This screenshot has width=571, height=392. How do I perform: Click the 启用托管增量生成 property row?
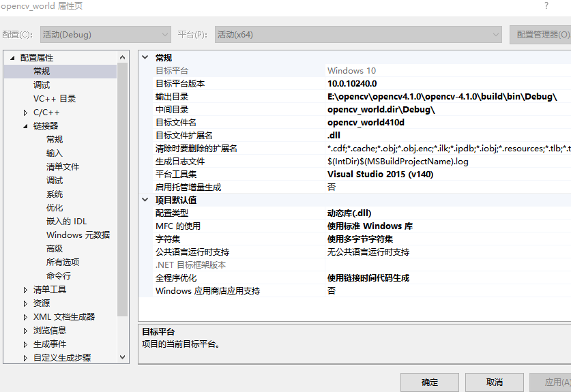(x=355, y=187)
